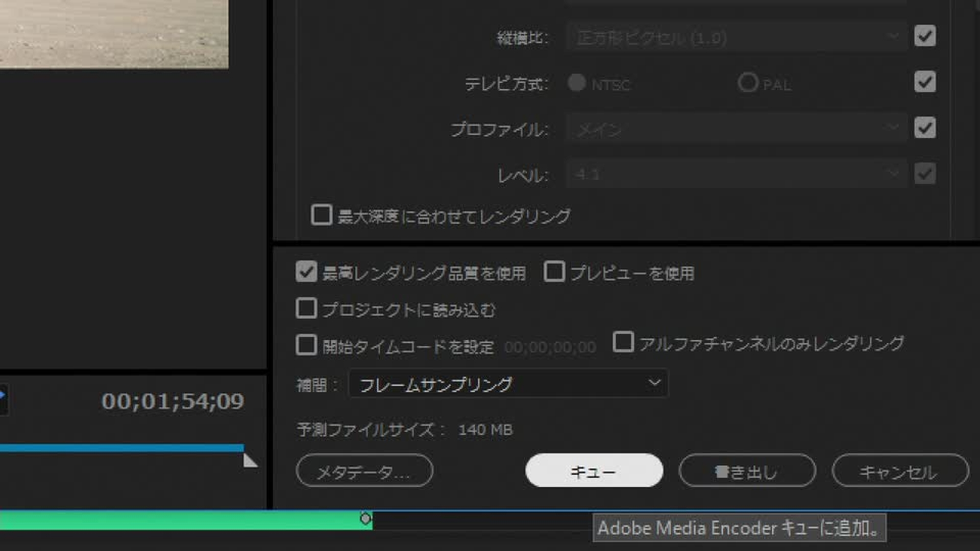Image resolution: width=980 pixels, height=551 pixels.
Task: Click the keyframe marker on the green bar
Action: tap(365, 519)
